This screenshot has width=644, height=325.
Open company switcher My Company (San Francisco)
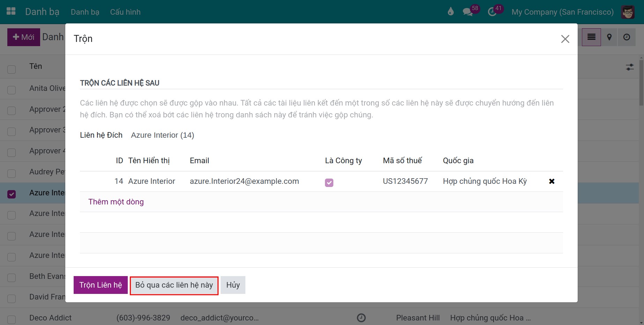point(562,12)
